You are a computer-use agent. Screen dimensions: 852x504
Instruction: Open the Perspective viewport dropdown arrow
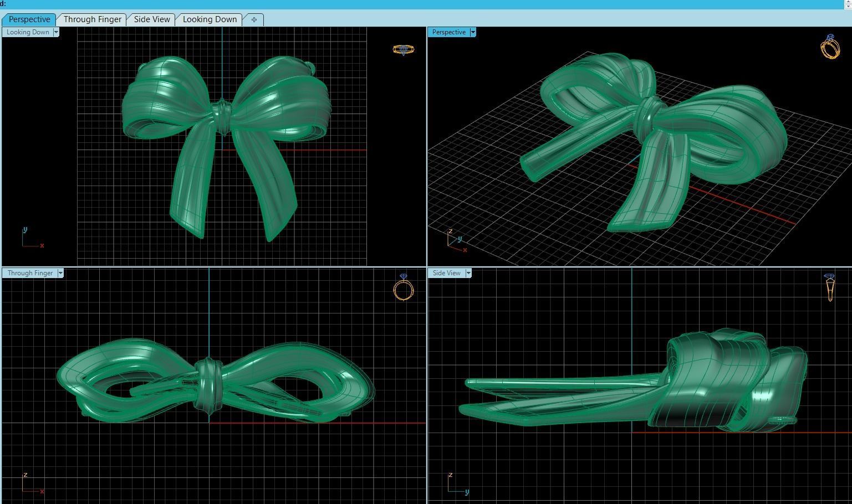pyautogui.click(x=473, y=32)
